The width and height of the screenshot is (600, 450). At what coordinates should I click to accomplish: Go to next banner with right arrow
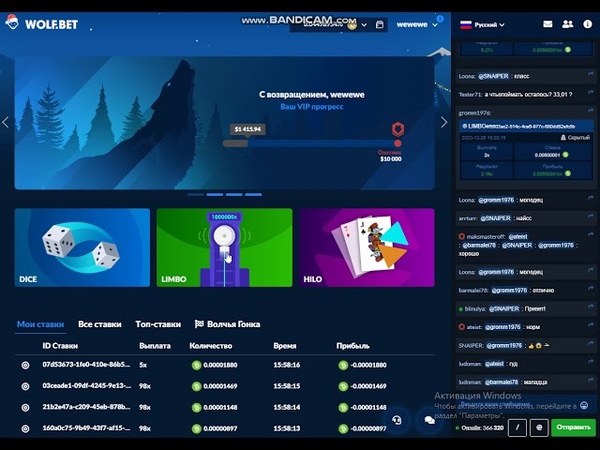(x=444, y=122)
